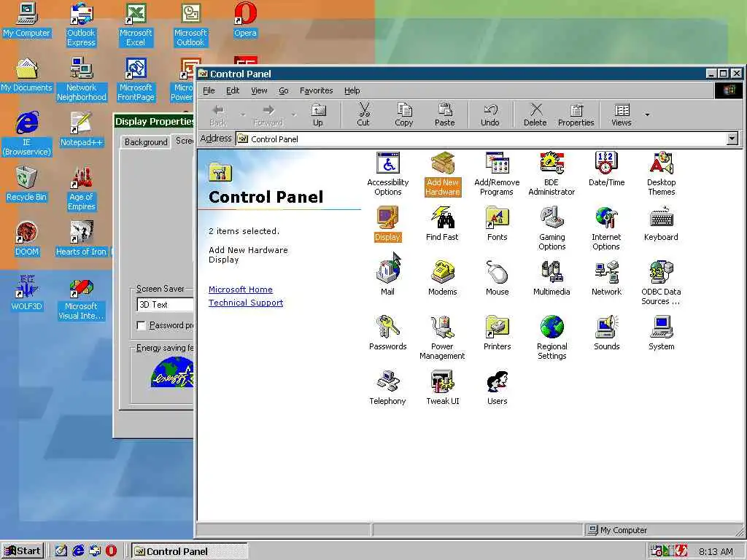
Task: Launch Opera from the quick launch bar
Action: point(111,551)
